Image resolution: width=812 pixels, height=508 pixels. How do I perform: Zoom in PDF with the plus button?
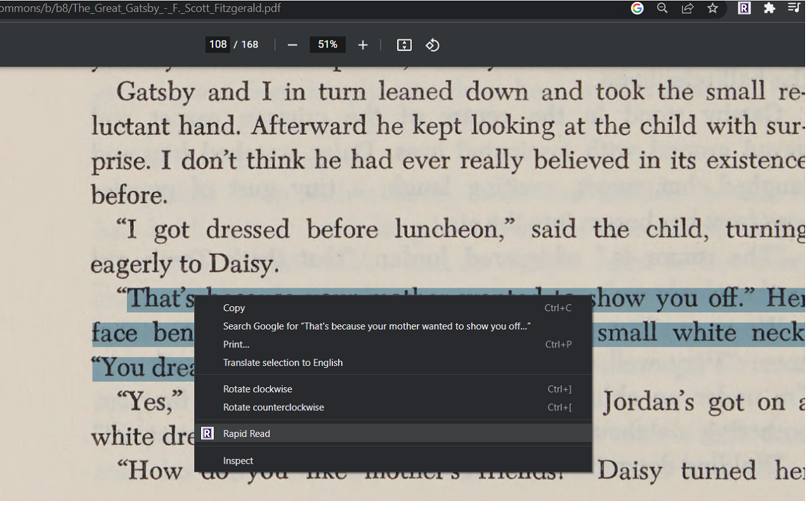coord(363,45)
